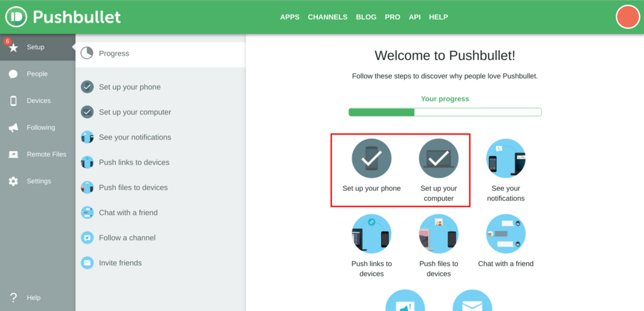The width and height of the screenshot is (644, 311).
Task: Click the icon beside Push files to devices in list
Action: tap(87, 187)
